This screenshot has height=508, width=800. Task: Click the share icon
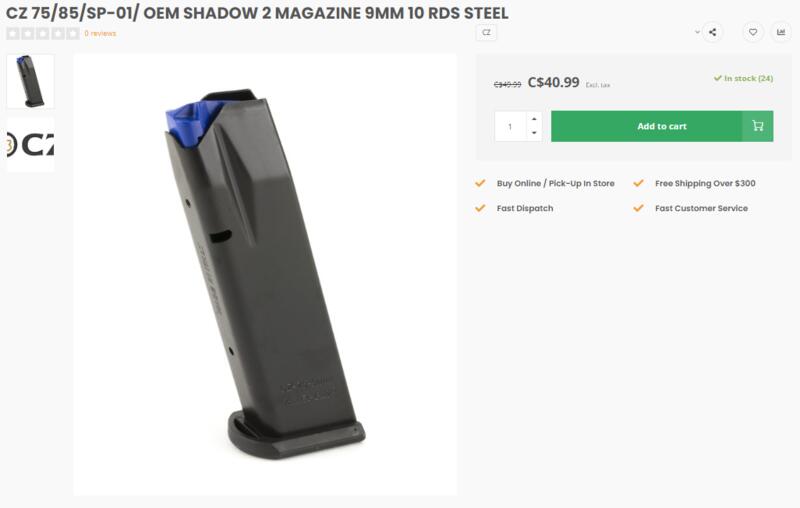[712, 32]
